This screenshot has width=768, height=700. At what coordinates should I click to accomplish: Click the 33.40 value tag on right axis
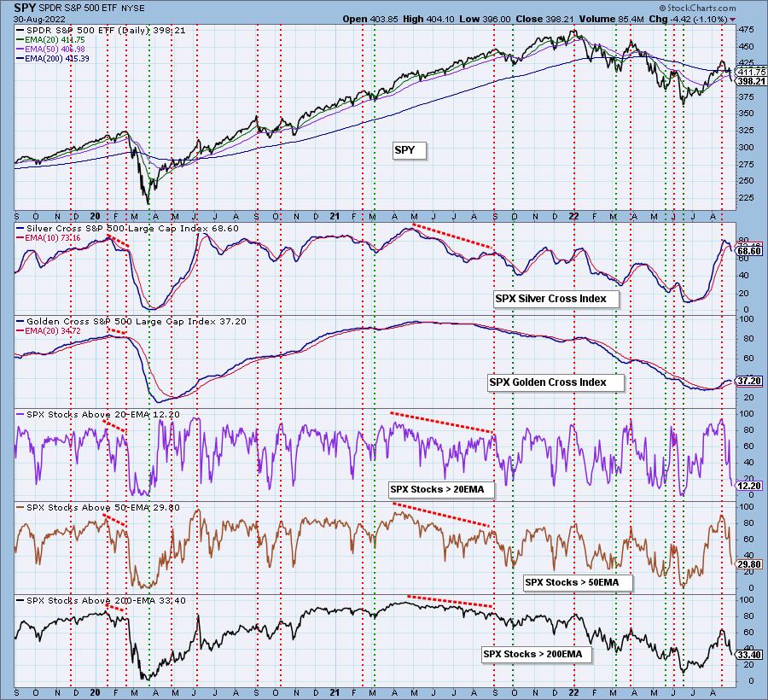click(x=750, y=655)
